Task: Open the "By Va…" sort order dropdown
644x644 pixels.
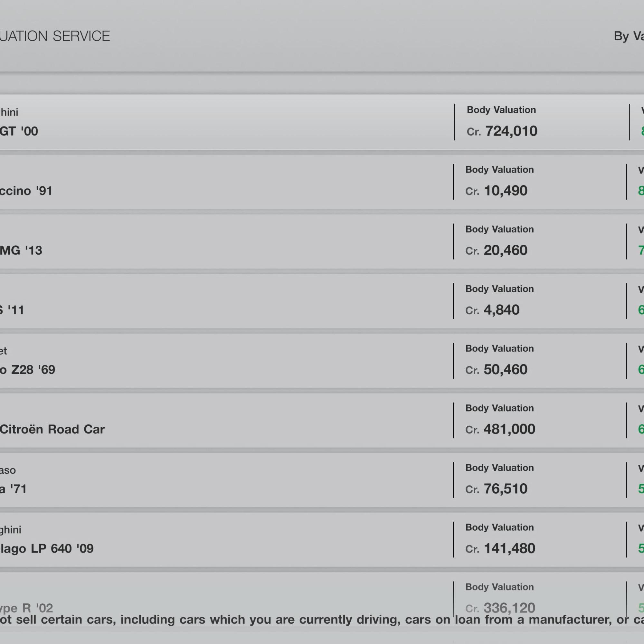Action: coord(629,36)
